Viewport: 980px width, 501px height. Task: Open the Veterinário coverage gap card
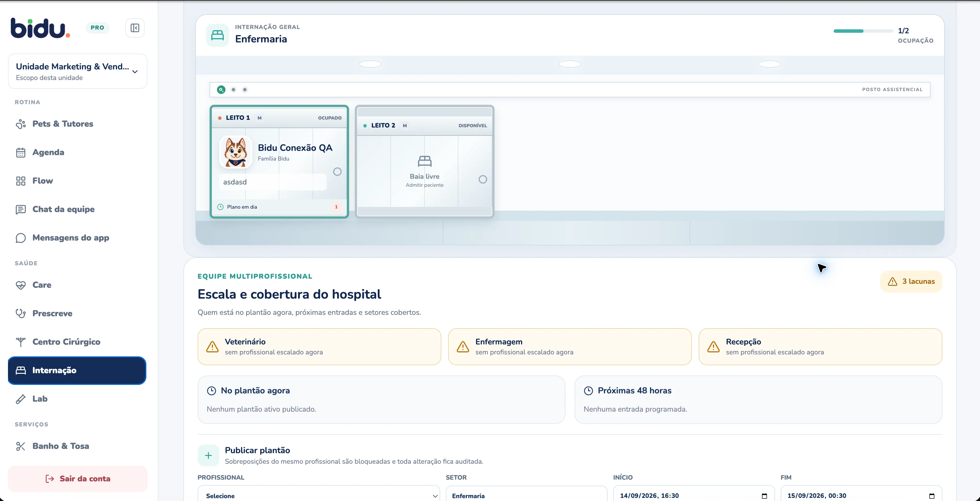pyautogui.click(x=319, y=346)
